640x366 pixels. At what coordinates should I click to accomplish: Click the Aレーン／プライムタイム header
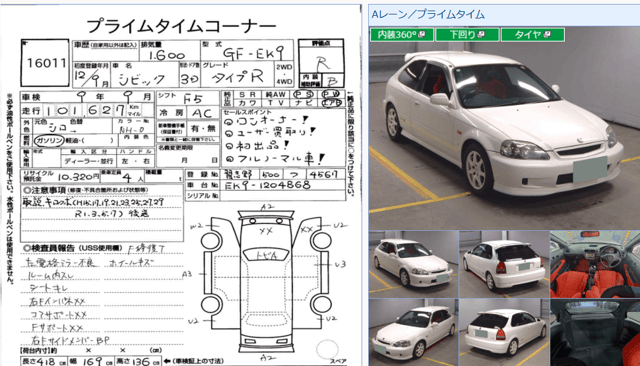tap(428, 15)
